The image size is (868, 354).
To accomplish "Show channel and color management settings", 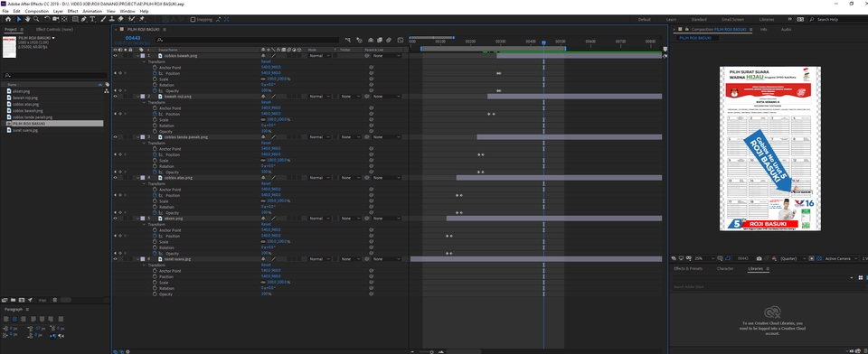I will coord(774,258).
